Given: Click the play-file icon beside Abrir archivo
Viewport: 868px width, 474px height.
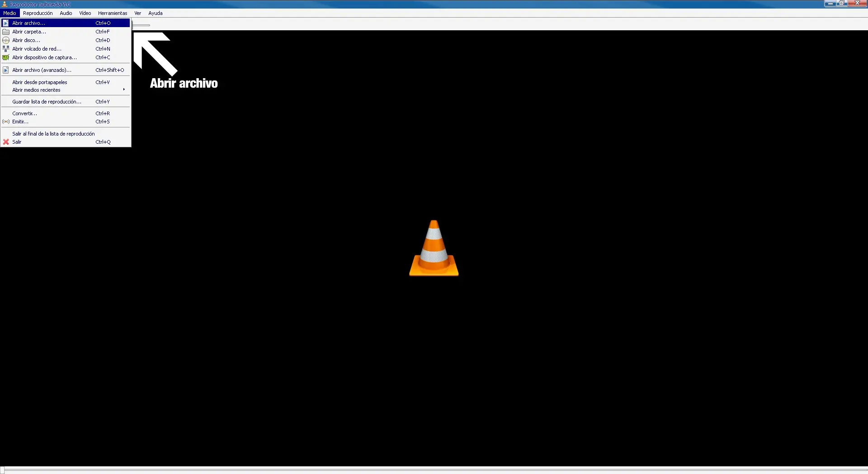Looking at the screenshot, I should pos(6,23).
